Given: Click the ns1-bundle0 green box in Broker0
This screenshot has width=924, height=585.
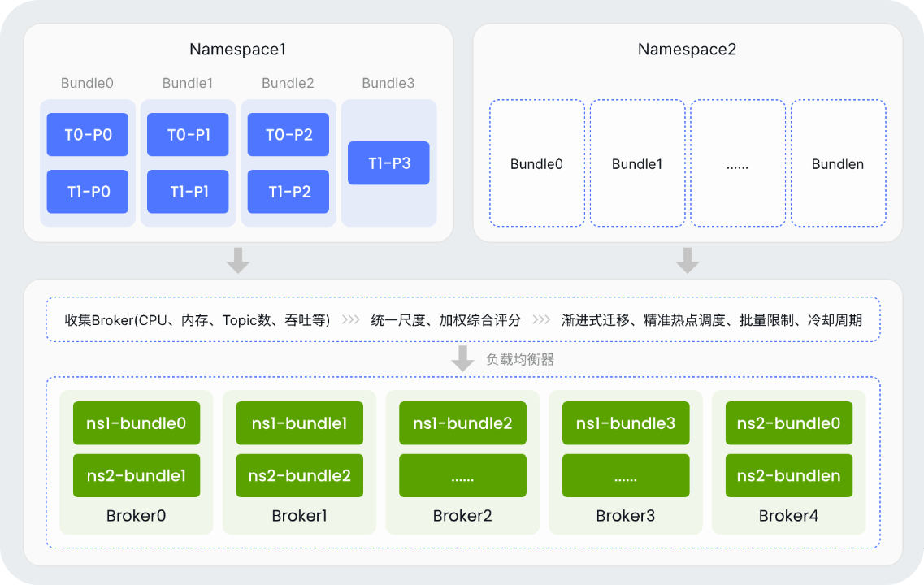Looking at the screenshot, I should [x=137, y=423].
